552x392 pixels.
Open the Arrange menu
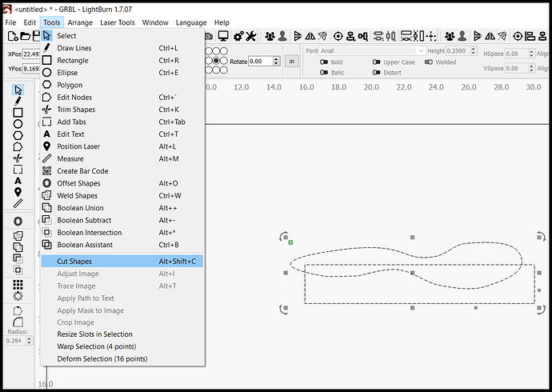coord(80,22)
